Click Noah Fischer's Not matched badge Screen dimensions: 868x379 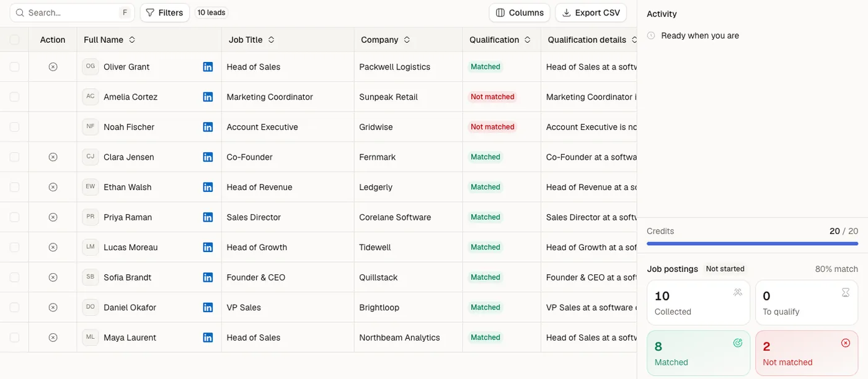click(x=492, y=127)
